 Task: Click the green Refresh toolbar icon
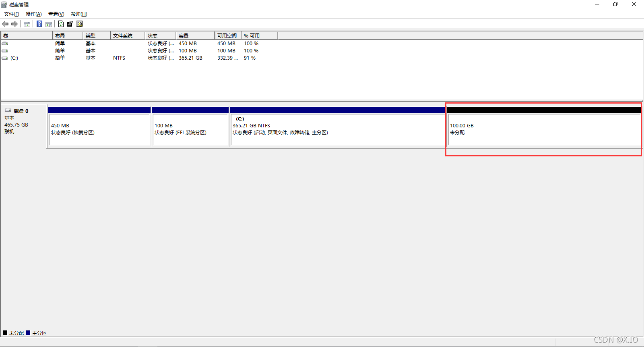click(x=61, y=24)
